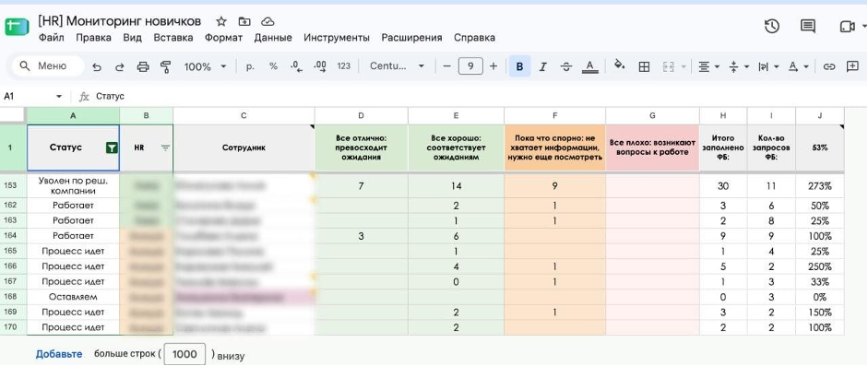Screen dimensions: 868x366
Task: Open Данные menu
Action: pos(273,38)
